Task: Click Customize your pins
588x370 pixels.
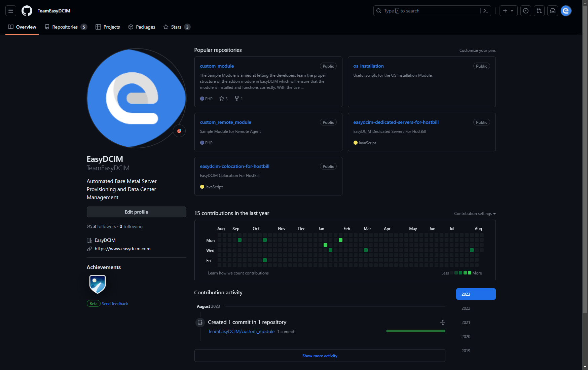Action: [477, 50]
